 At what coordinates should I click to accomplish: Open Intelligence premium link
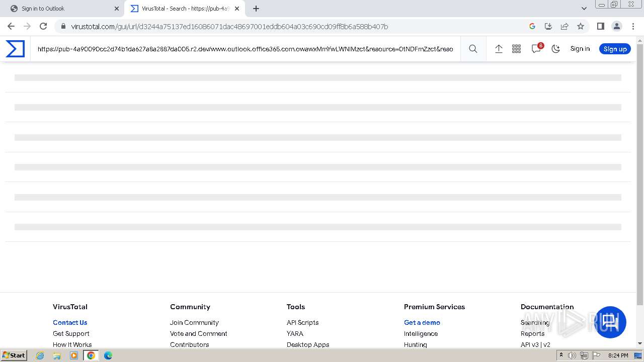tap(421, 333)
